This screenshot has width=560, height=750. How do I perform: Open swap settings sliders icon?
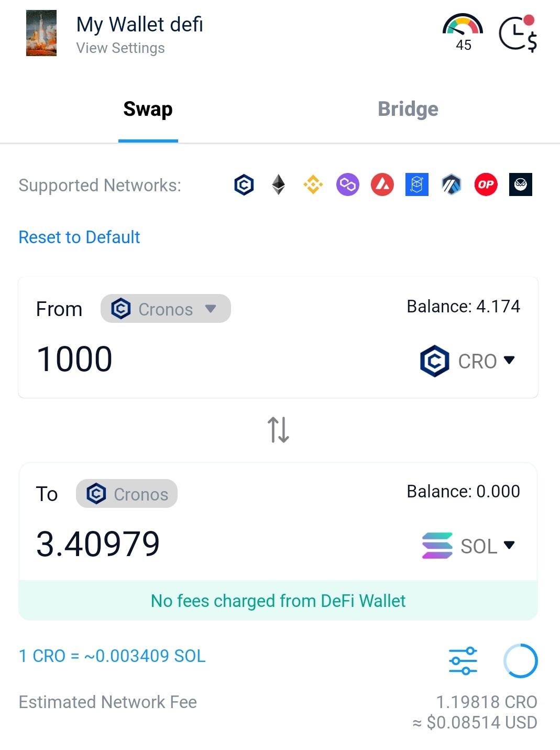tap(463, 660)
